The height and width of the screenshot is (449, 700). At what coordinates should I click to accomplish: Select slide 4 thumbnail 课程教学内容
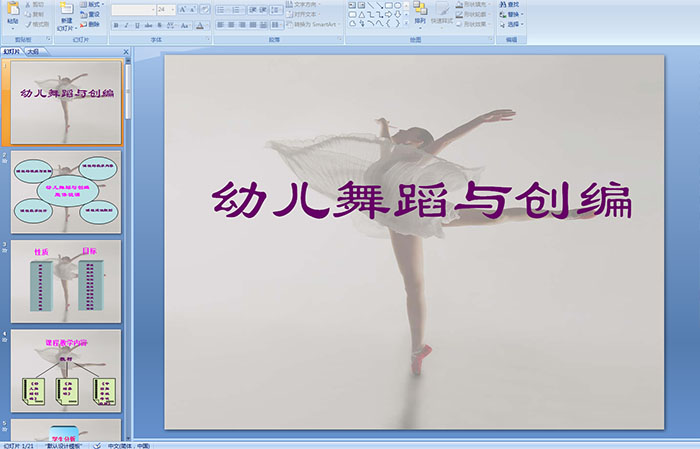click(66, 371)
